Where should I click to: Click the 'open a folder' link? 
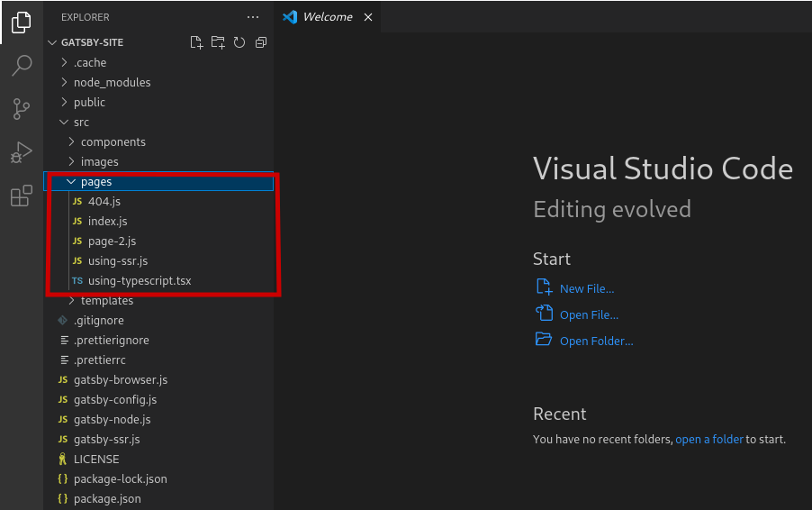tap(709, 439)
